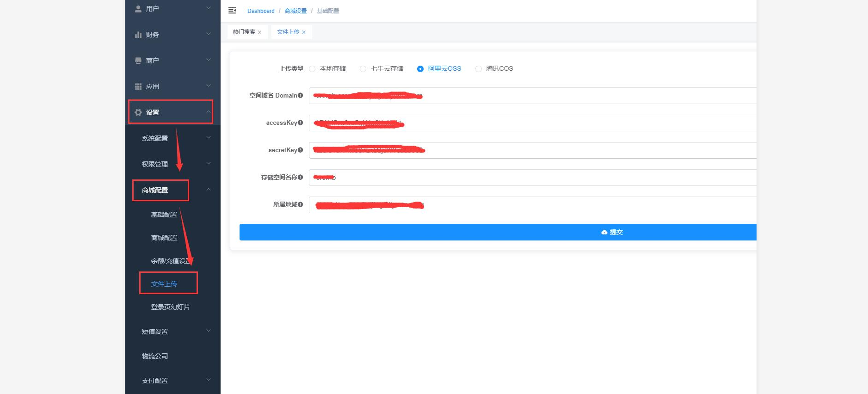868x394 pixels.
Task: Click the application grid icon
Action: [138, 86]
